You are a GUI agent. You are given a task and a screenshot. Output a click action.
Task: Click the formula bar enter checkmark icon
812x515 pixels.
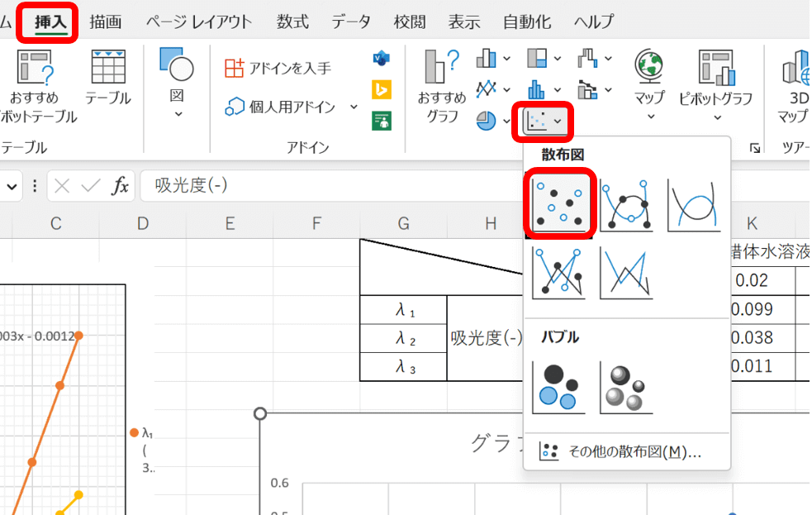(91, 185)
